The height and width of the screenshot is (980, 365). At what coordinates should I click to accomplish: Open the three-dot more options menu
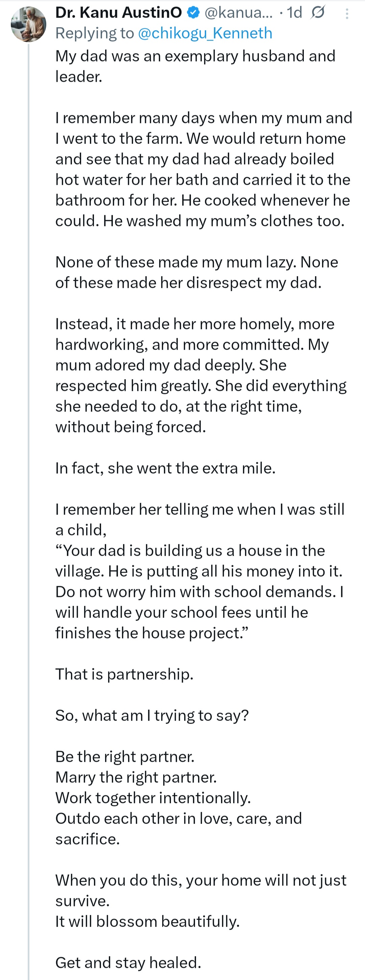click(x=347, y=14)
